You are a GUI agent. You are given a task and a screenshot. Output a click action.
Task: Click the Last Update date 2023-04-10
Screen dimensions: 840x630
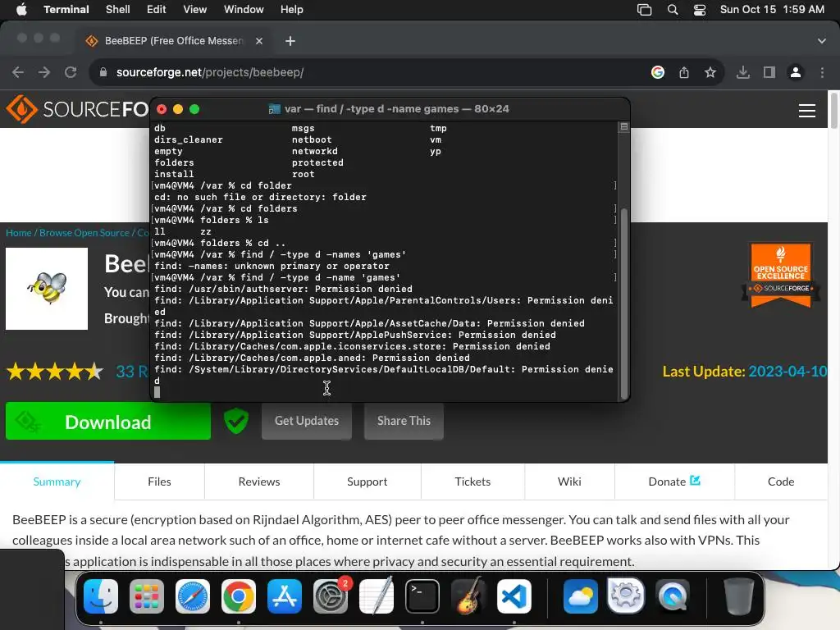(787, 372)
